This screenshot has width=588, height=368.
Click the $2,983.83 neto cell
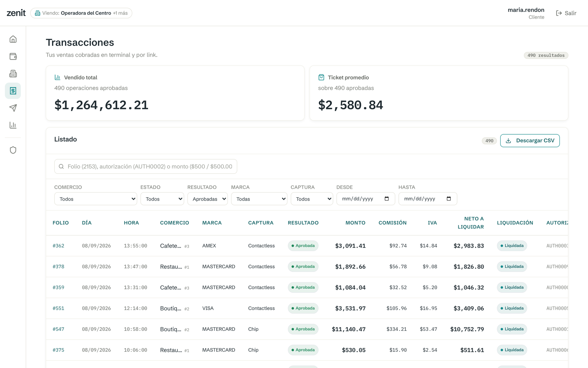tap(469, 246)
